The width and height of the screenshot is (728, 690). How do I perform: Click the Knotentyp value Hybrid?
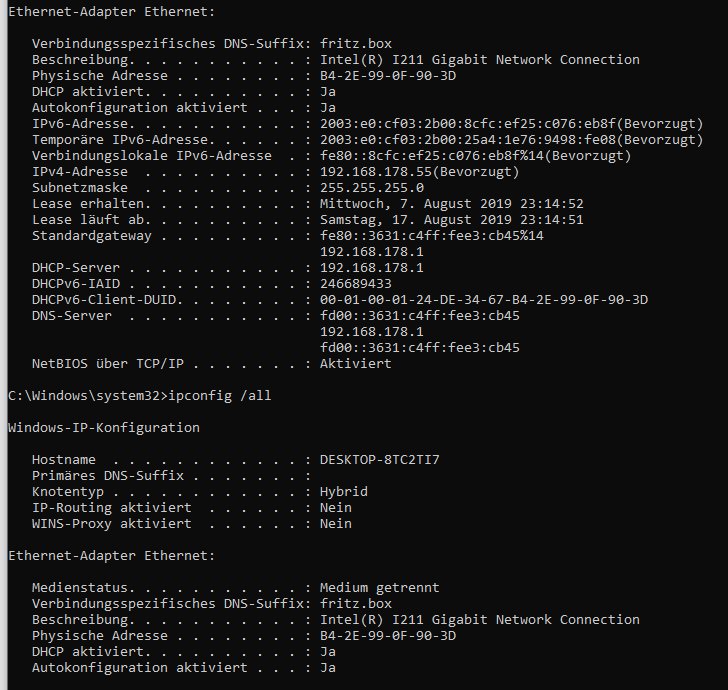(344, 492)
